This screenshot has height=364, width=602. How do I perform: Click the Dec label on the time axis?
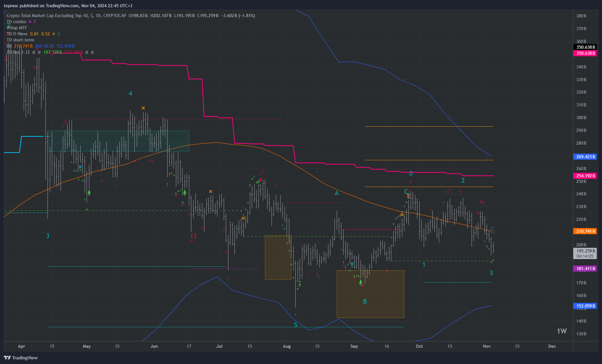pos(552,346)
